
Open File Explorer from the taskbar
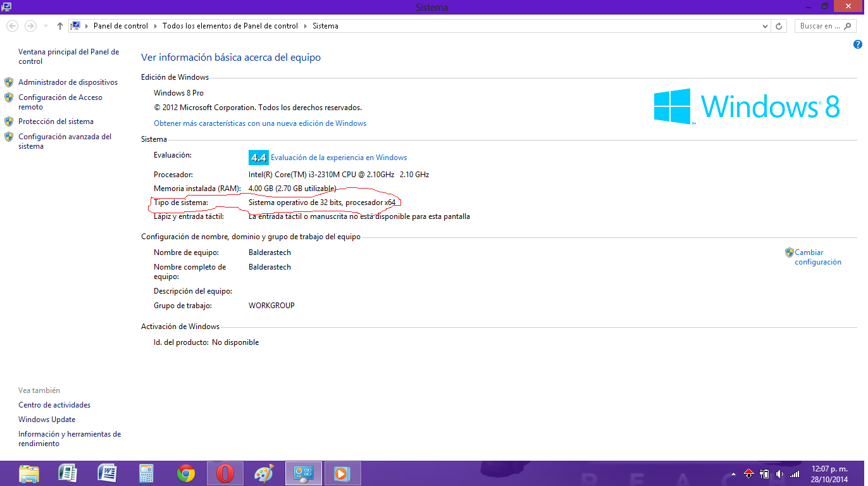tap(28, 473)
